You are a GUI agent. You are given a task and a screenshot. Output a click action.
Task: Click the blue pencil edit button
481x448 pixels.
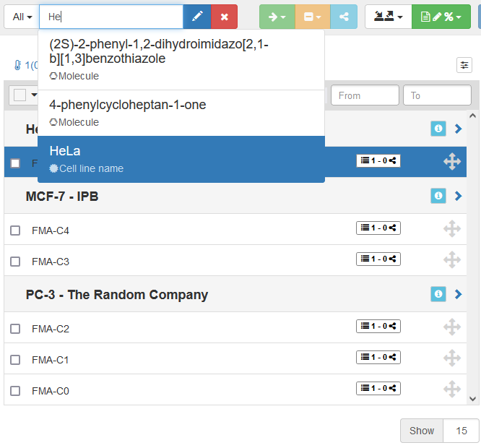click(196, 17)
